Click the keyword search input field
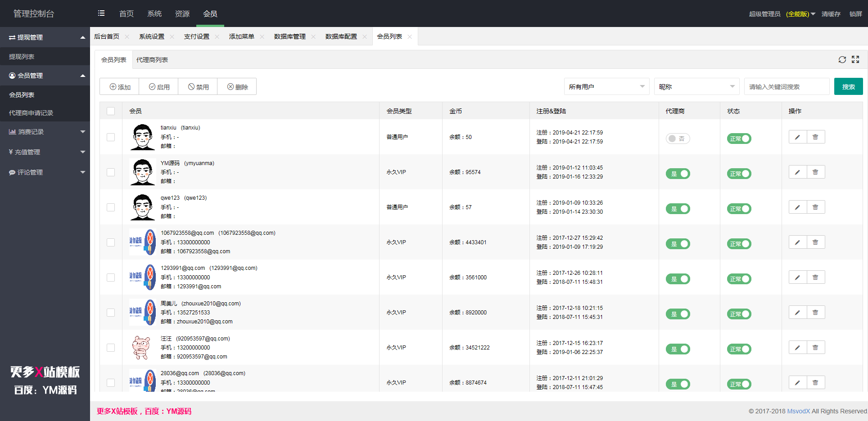 pos(786,87)
